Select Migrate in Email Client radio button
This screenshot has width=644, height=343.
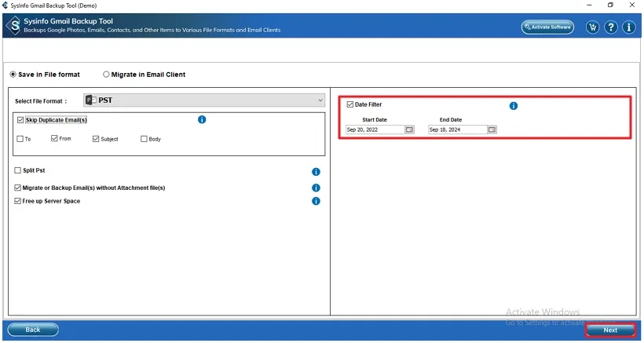(x=106, y=75)
